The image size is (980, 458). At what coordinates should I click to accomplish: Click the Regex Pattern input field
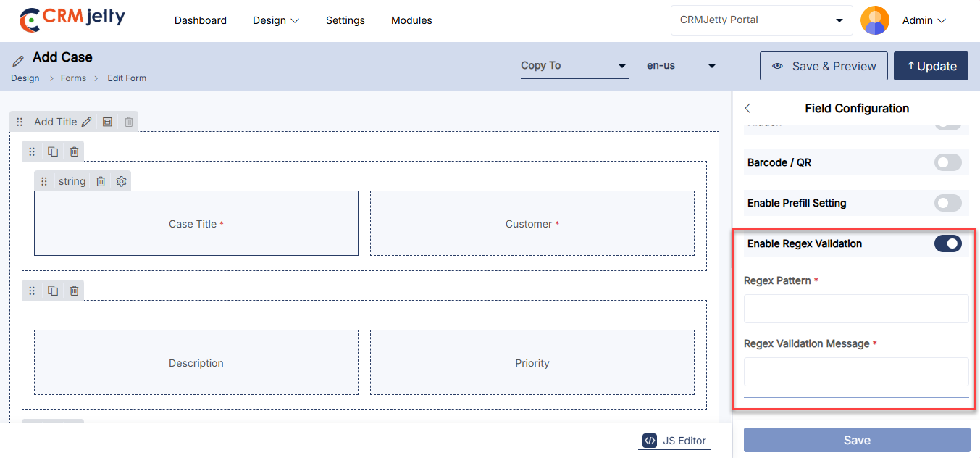[x=856, y=309]
